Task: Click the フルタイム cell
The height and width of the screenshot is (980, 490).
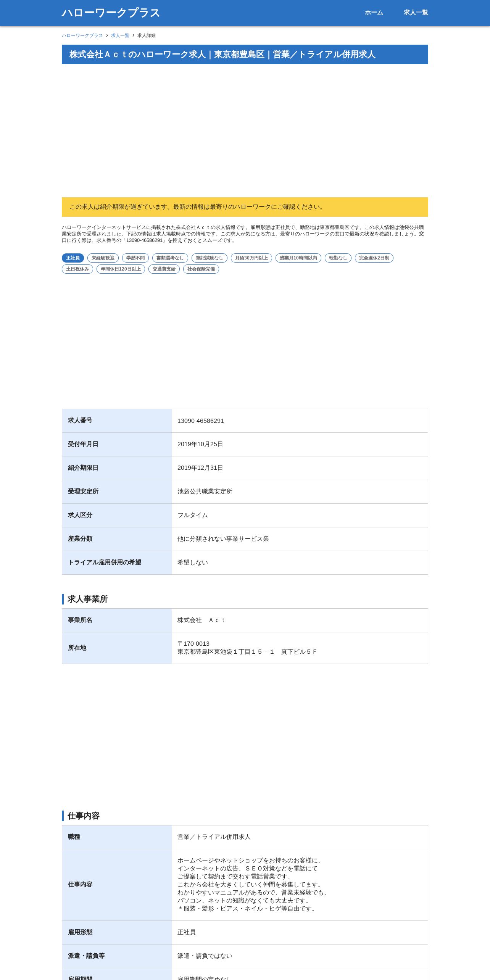Action: pos(300,516)
